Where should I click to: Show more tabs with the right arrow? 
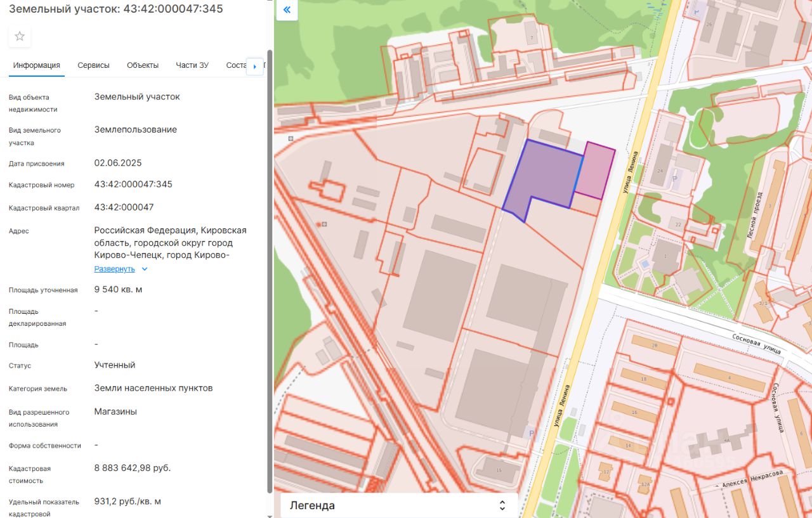[x=255, y=66]
